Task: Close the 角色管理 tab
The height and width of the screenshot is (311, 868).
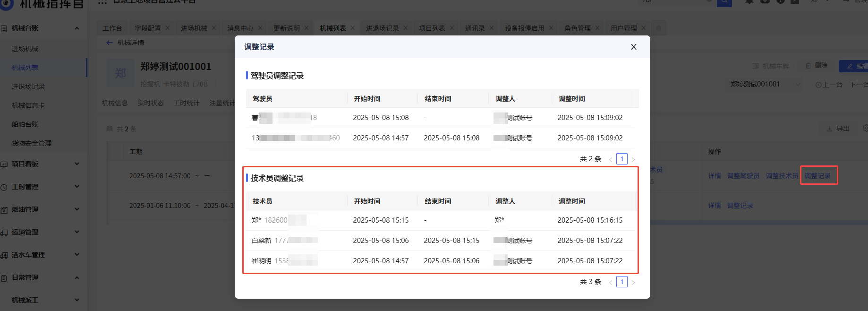Action: click(597, 28)
